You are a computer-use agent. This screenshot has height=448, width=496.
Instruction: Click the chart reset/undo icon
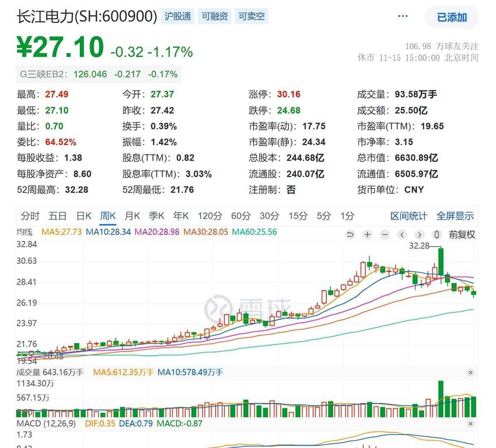350,235
